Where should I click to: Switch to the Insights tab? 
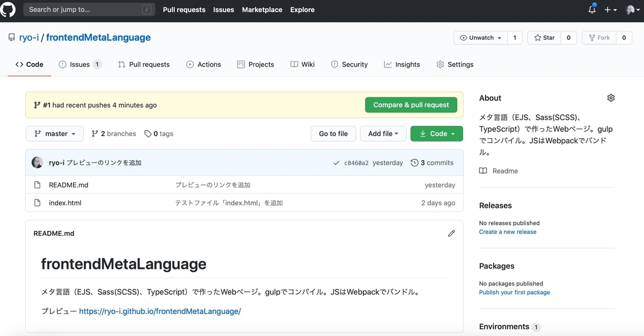[x=402, y=64]
